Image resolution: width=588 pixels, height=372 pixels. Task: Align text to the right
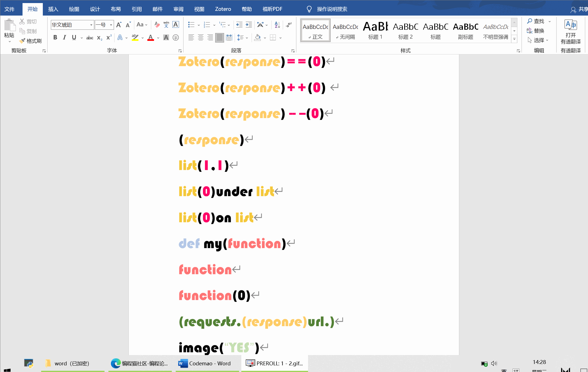[x=210, y=38]
